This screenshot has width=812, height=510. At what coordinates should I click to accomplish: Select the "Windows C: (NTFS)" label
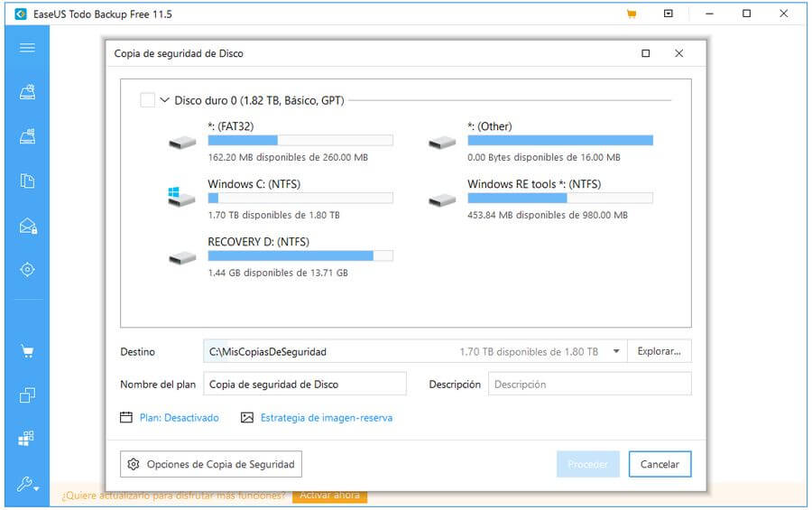click(x=254, y=184)
